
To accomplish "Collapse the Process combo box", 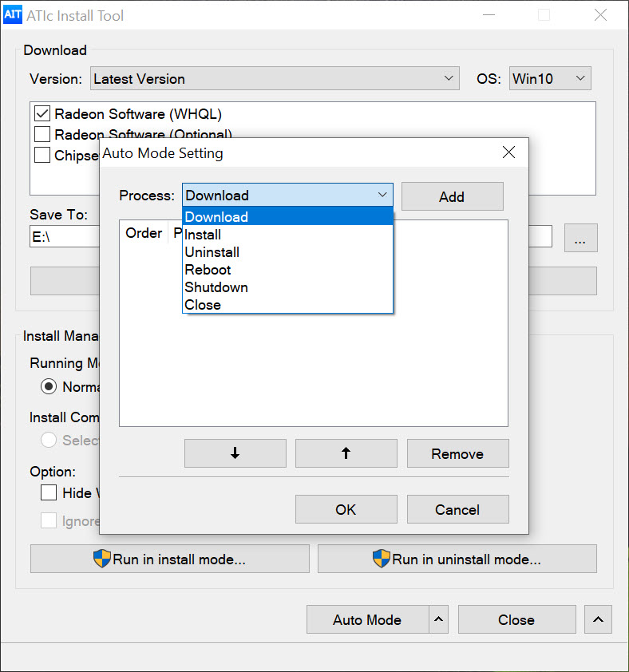I will point(287,195).
